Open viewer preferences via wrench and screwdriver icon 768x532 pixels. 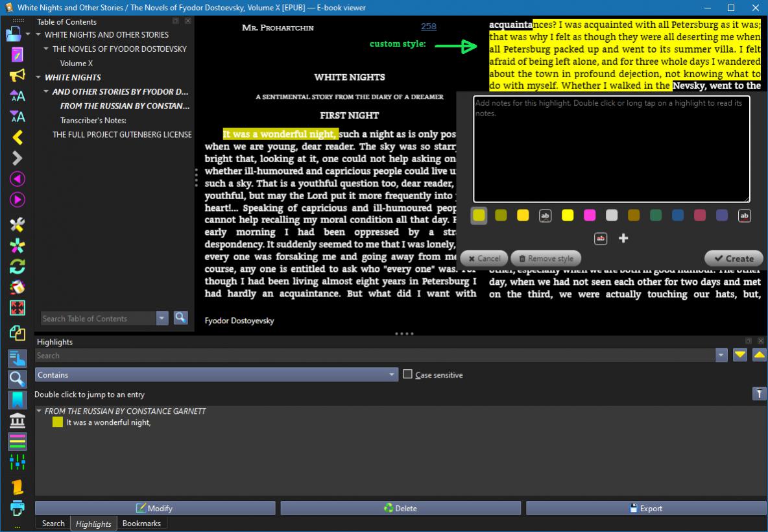pyautogui.click(x=17, y=225)
